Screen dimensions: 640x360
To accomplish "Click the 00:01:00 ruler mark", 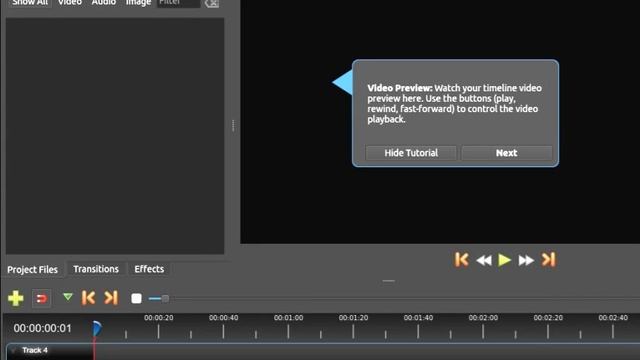I will pyautogui.click(x=289, y=318).
